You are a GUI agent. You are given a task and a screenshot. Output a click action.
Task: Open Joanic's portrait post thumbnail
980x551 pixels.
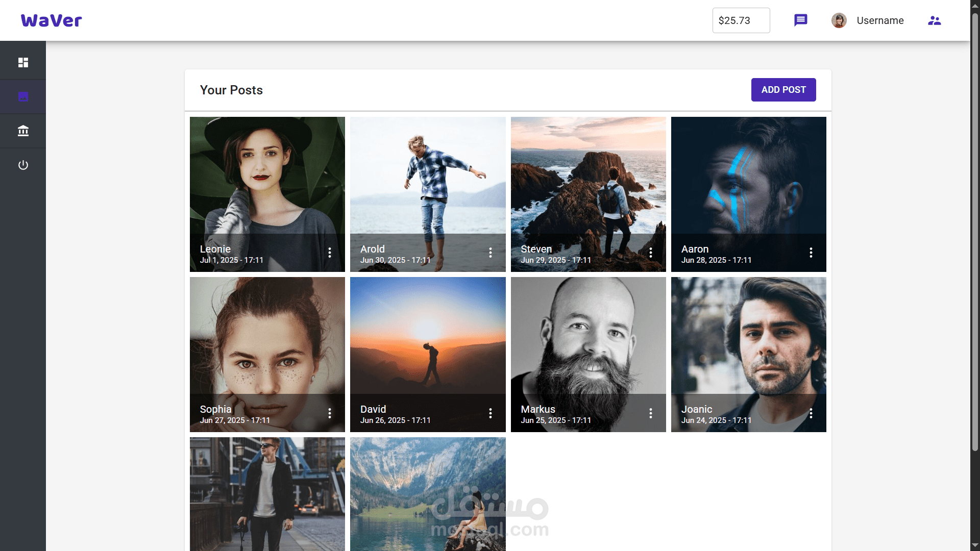tap(748, 337)
